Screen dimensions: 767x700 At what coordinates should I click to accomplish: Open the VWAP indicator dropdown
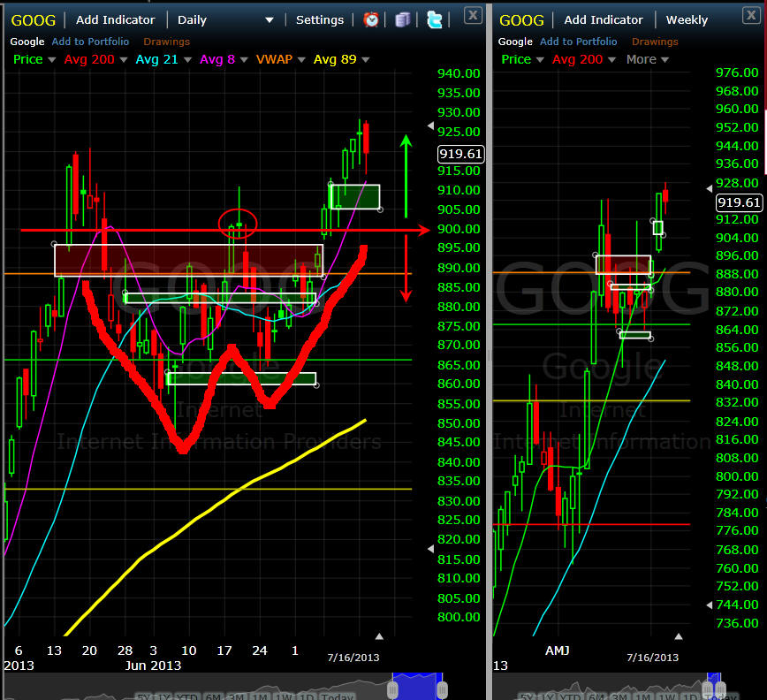click(x=301, y=60)
